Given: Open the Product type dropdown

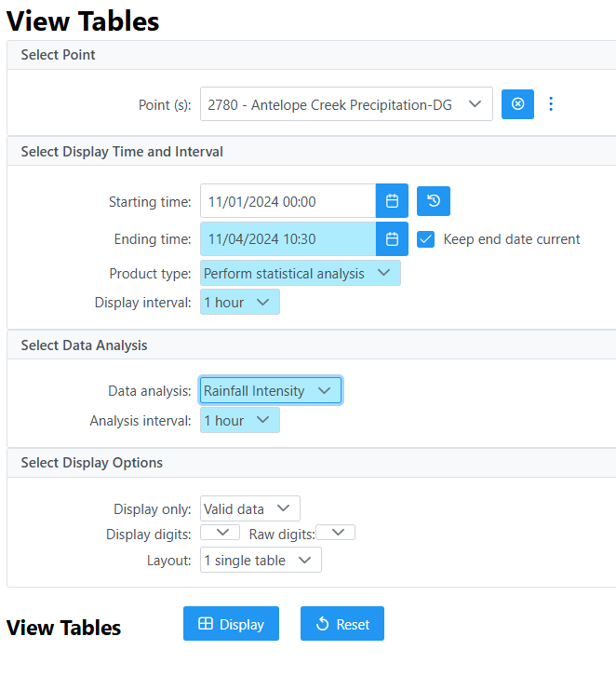Looking at the screenshot, I should 301,273.
